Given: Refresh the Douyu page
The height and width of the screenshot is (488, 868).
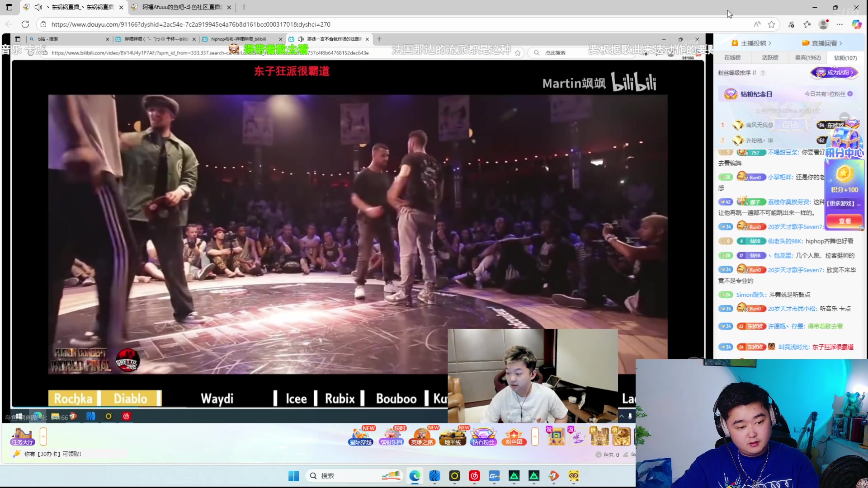Looking at the screenshot, I should click(25, 24).
